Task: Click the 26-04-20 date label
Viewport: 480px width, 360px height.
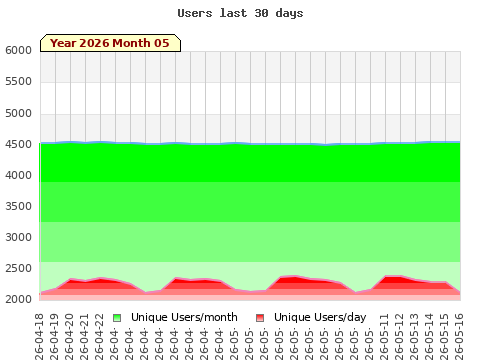Action: [x=69, y=337]
